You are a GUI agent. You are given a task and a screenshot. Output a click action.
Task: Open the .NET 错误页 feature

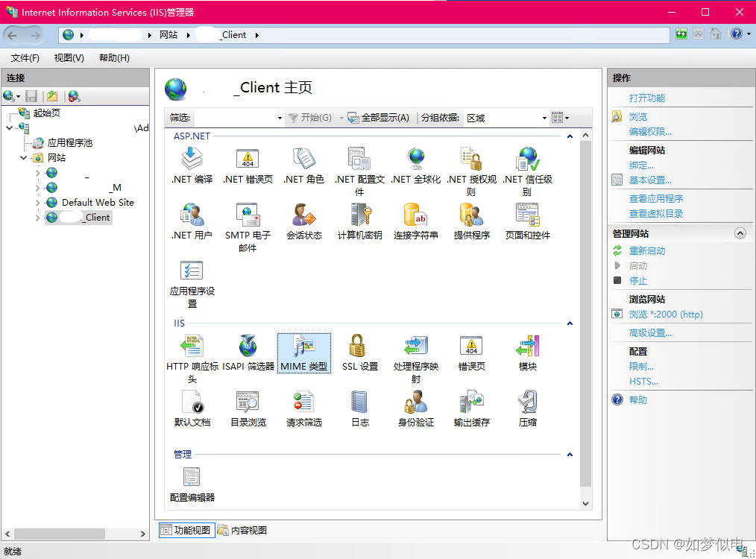(x=248, y=165)
